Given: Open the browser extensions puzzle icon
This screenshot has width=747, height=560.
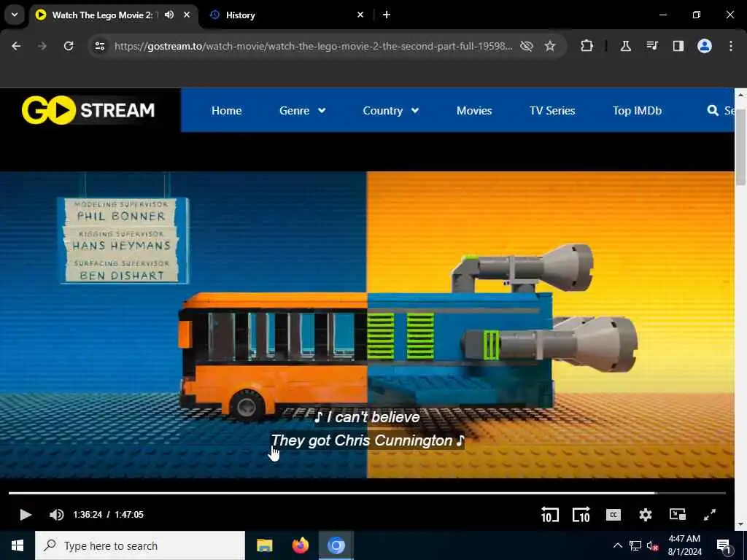Looking at the screenshot, I should click(587, 46).
